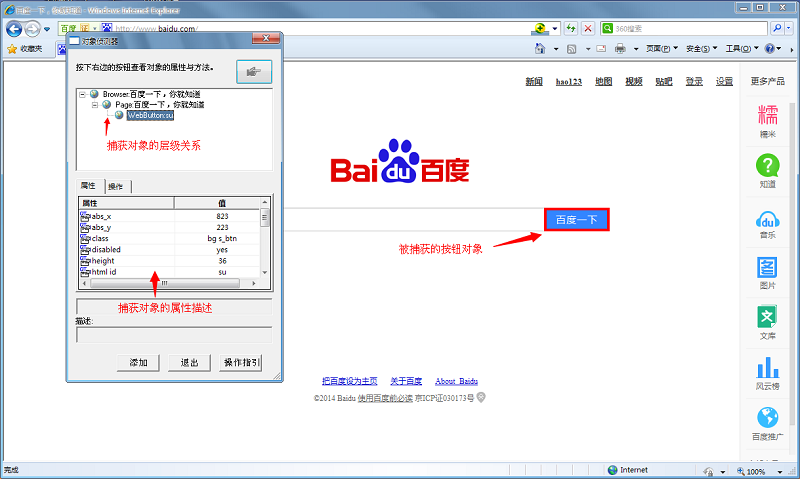Click the yellow-green compatibility icon in address bar

pos(539,29)
